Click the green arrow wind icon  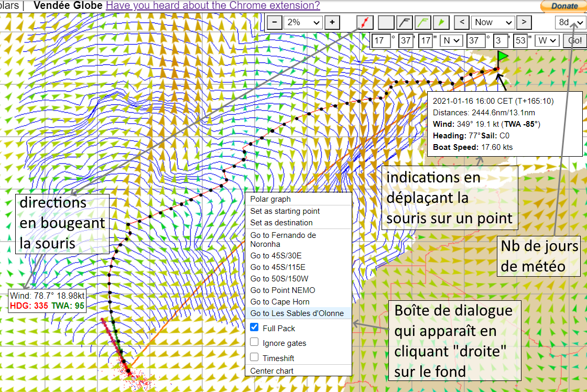442,23
